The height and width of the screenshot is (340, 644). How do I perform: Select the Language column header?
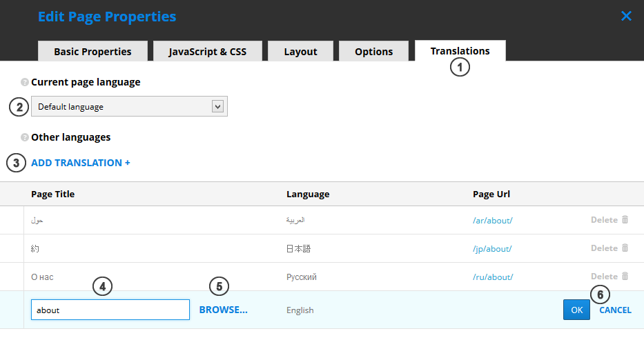click(x=308, y=194)
